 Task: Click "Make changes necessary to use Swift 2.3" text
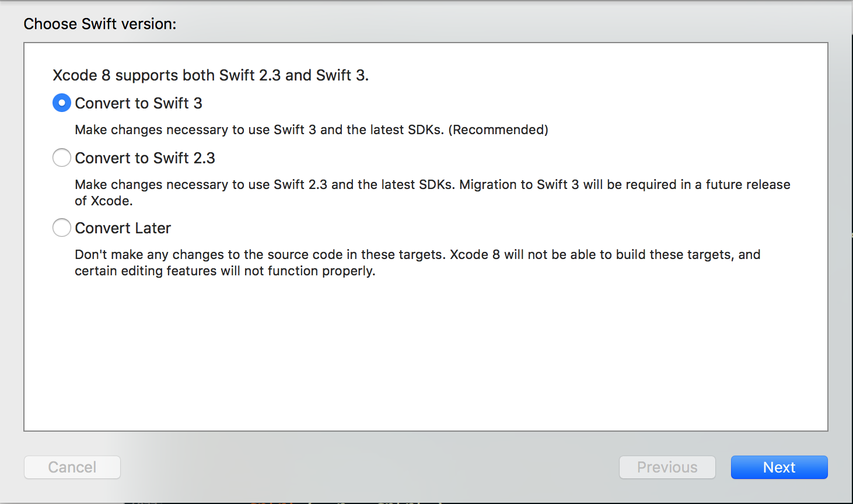(x=201, y=185)
